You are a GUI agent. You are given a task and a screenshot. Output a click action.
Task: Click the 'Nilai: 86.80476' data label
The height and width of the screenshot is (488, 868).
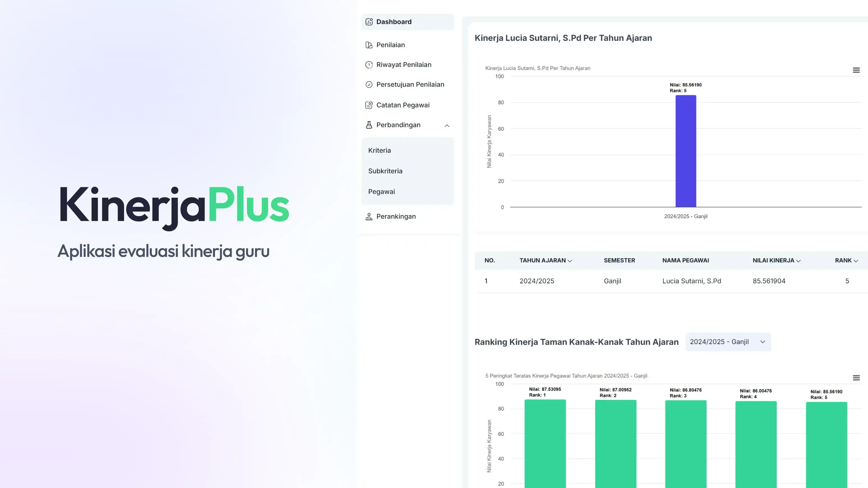[685, 390]
